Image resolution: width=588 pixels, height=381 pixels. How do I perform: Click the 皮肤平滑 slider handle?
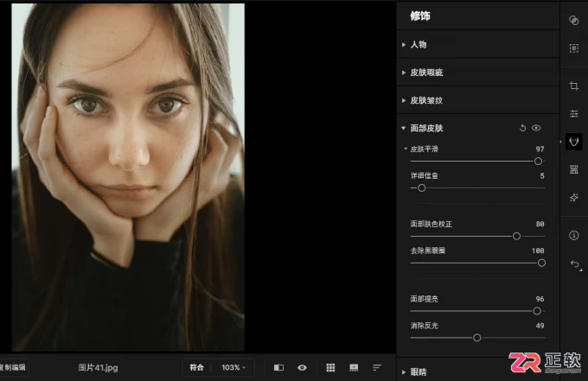coord(538,161)
